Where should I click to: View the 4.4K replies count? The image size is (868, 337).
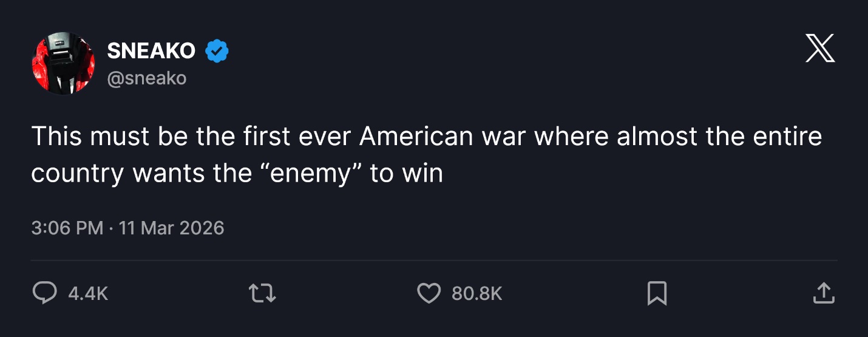[x=88, y=294]
